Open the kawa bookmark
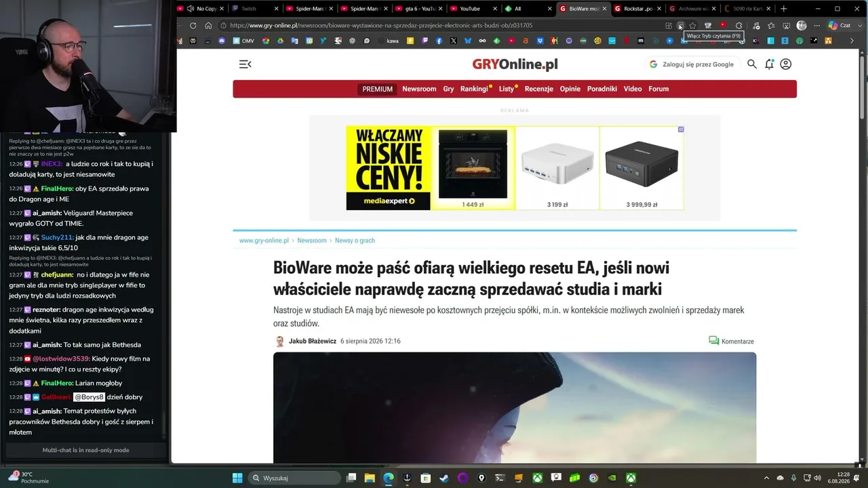Image resolution: width=868 pixels, height=488 pixels. click(389, 41)
